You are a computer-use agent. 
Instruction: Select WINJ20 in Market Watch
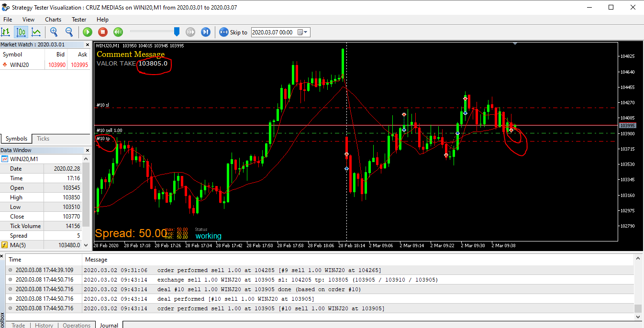[x=45, y=65]
